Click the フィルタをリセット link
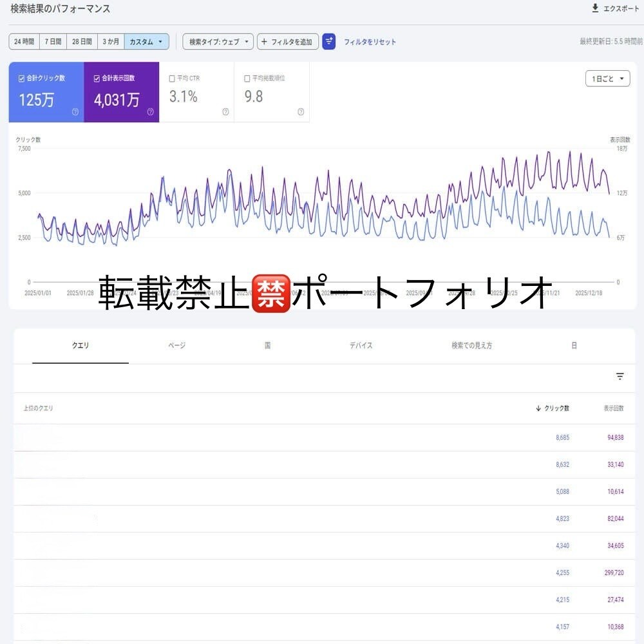 click(370, 42)
